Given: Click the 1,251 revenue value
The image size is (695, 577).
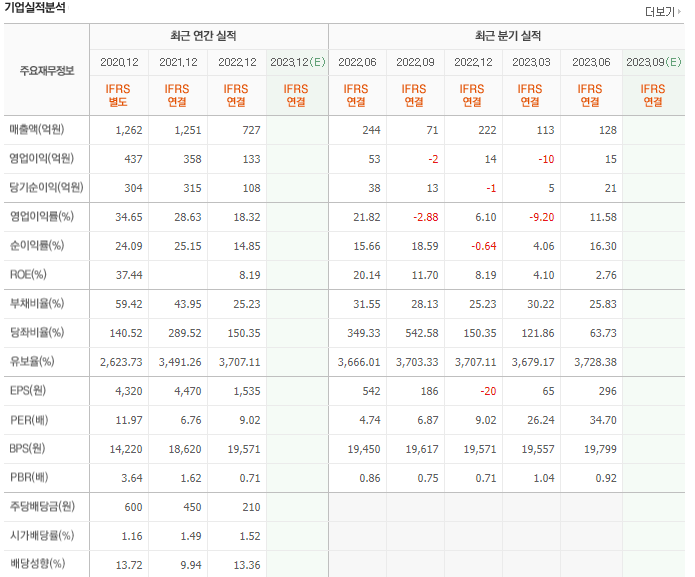Looking at the screenshot, I should [188, 130].
